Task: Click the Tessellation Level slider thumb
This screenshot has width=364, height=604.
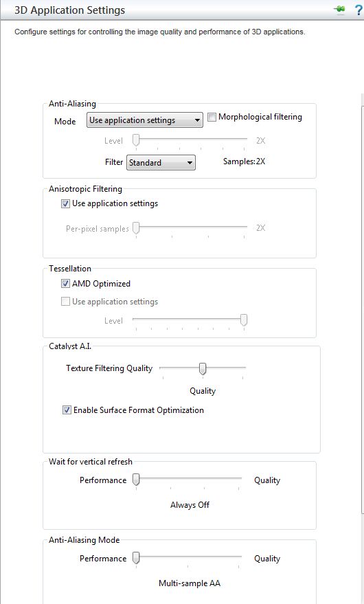Action: point(243,320)
